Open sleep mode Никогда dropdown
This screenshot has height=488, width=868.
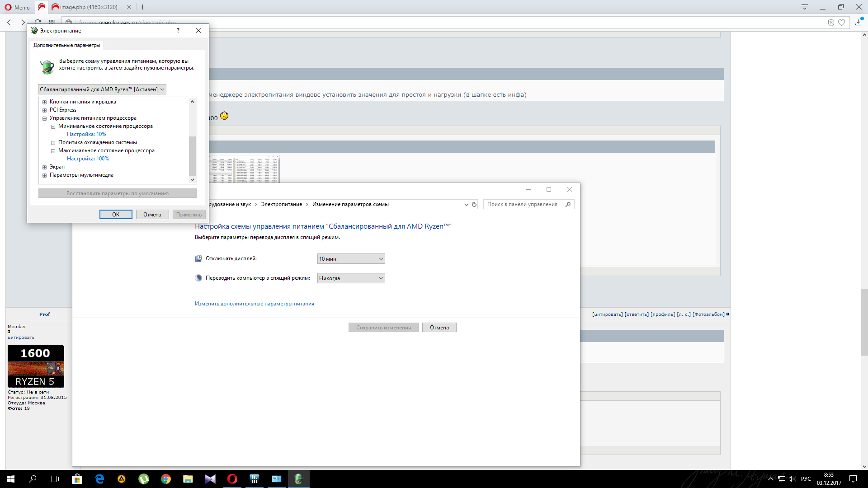tap(351, 278)
